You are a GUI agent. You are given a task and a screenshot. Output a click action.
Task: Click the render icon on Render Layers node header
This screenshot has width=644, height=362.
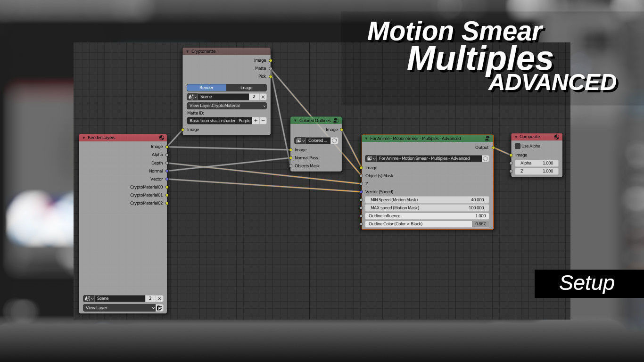pos(162,138)
